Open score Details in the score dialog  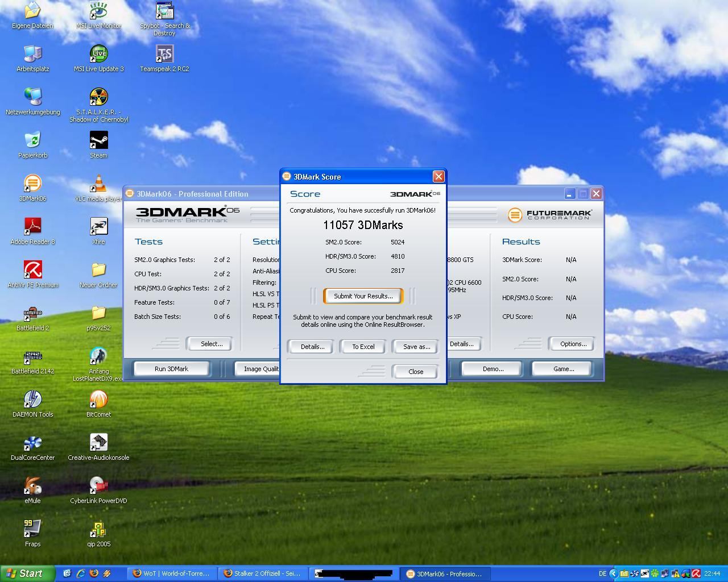point(312,347)
